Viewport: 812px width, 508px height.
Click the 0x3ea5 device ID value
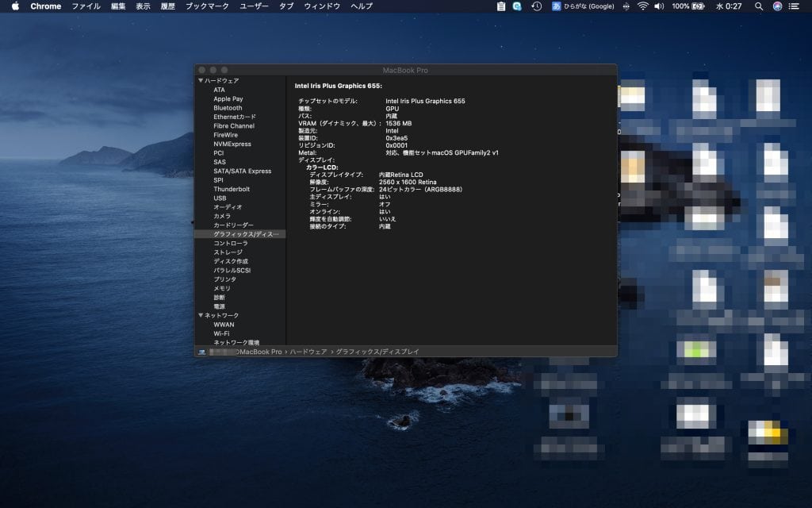pos(396,138)
